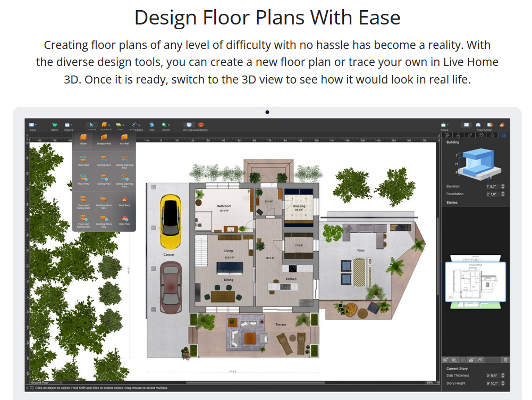Click the Ground Floor label in status bar
The width and height of the screenshot is (532, 400).
(40, 382)
